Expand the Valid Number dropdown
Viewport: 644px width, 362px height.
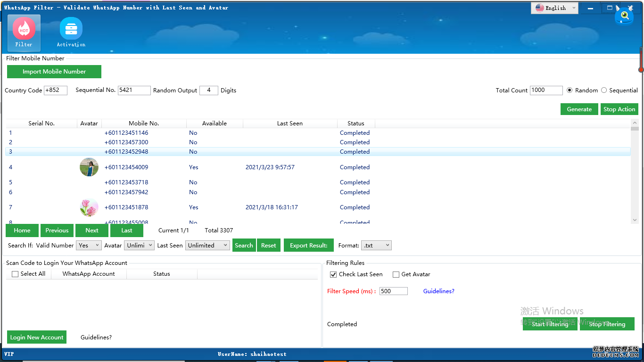click(89, 246)
